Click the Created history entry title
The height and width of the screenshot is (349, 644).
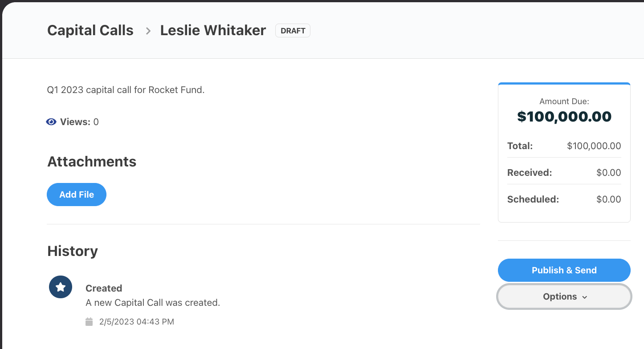pyautogui.click(x=104, y=288)
